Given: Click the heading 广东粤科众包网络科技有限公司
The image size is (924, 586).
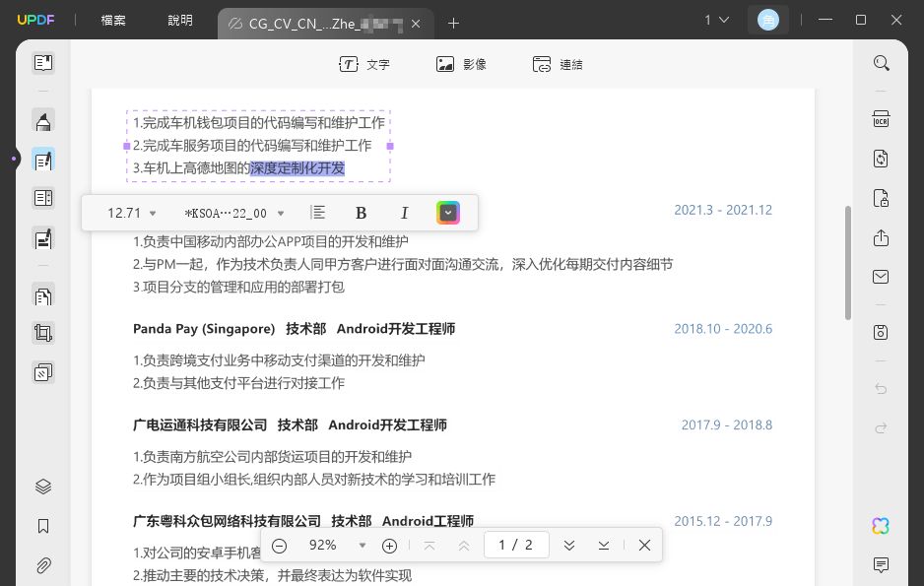Looking at the screenshot, I should click(227, 521).
